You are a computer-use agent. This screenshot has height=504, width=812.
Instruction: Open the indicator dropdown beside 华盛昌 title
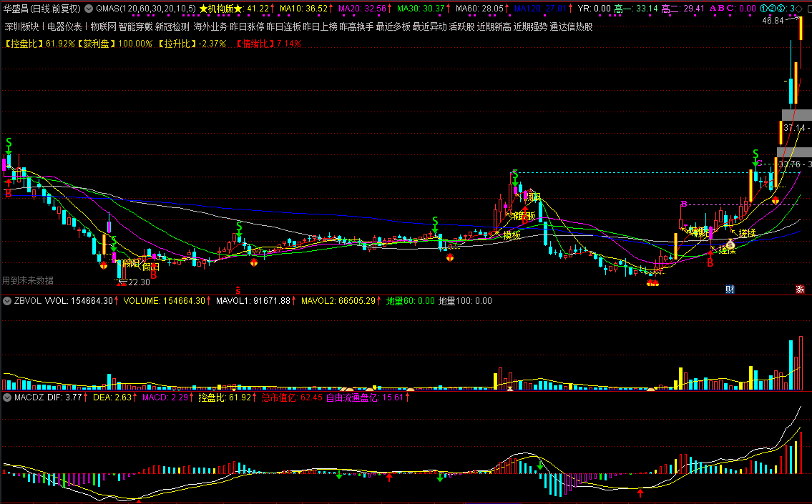point(89,9)
